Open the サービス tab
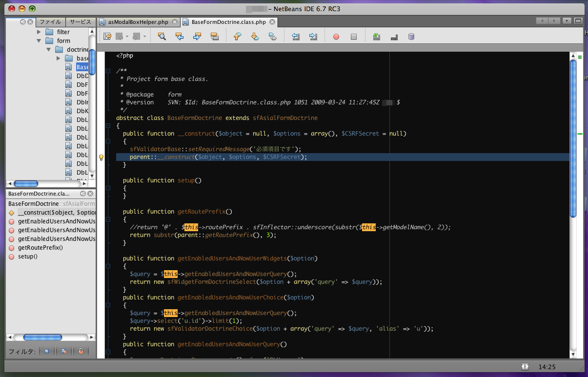This screenshot has width=588, height=377. coord(80,22)
